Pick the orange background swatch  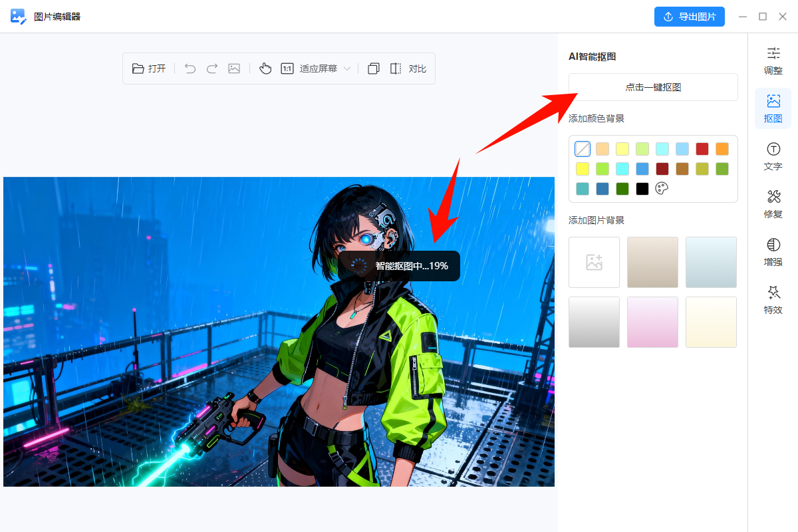pyautogui.click(x=722, y=149)
